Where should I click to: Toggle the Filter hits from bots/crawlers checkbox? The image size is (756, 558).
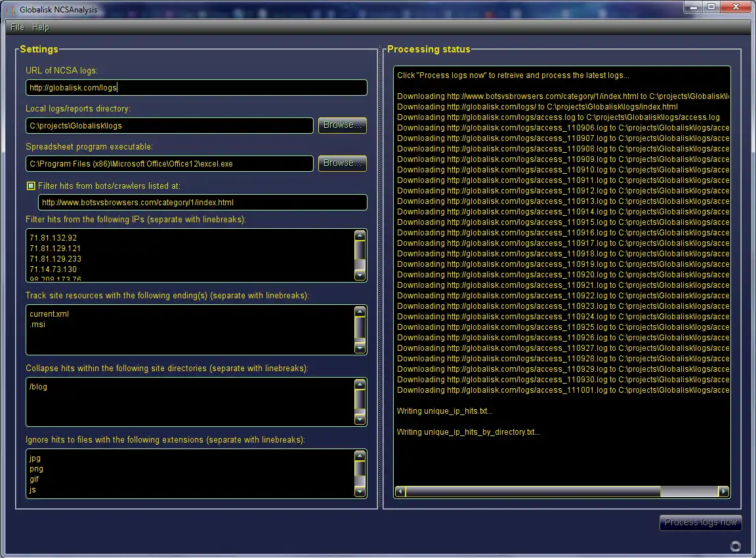click(x=31, y=186)
